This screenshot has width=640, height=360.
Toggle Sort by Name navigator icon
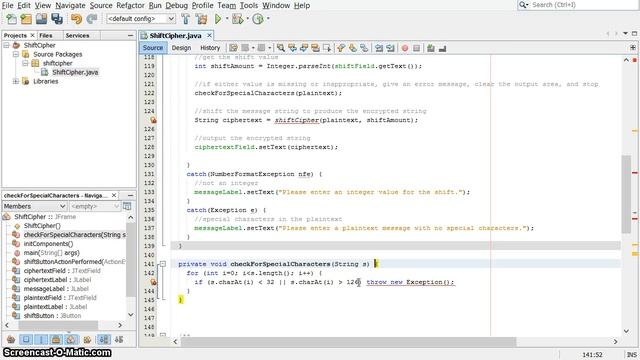tap(104, 340)
